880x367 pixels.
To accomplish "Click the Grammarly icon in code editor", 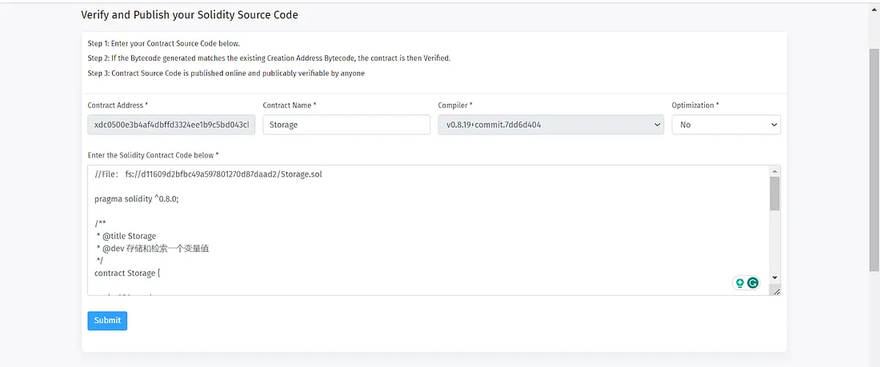I will click(753, 283).
